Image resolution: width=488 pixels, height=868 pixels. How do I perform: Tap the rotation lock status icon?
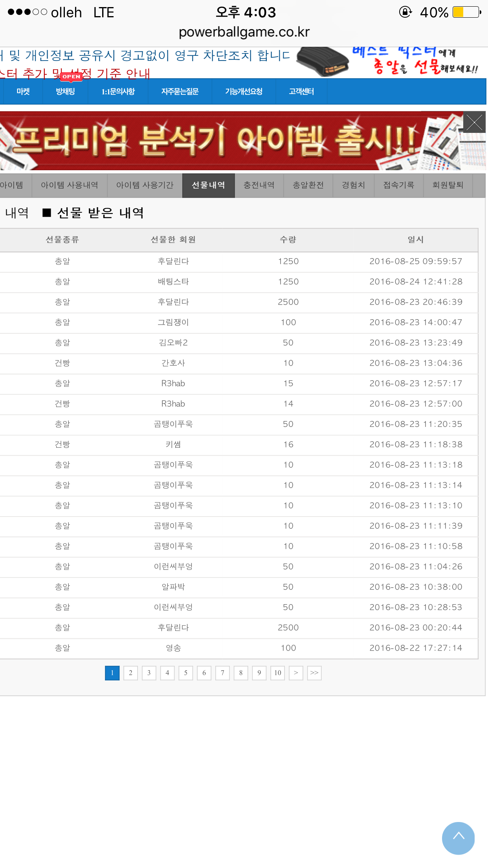click(x=405, y=12)
